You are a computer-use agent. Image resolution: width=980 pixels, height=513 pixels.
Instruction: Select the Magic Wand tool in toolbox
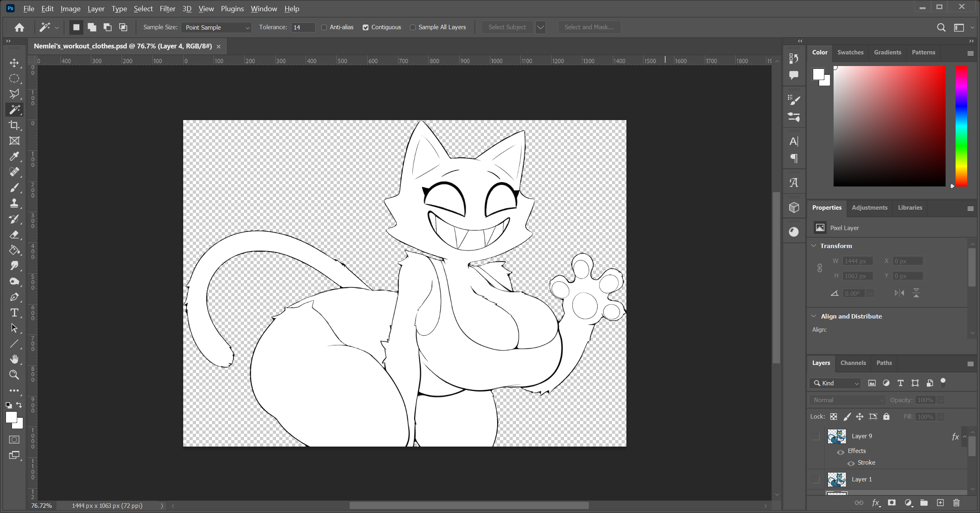[x=14, y=110]
